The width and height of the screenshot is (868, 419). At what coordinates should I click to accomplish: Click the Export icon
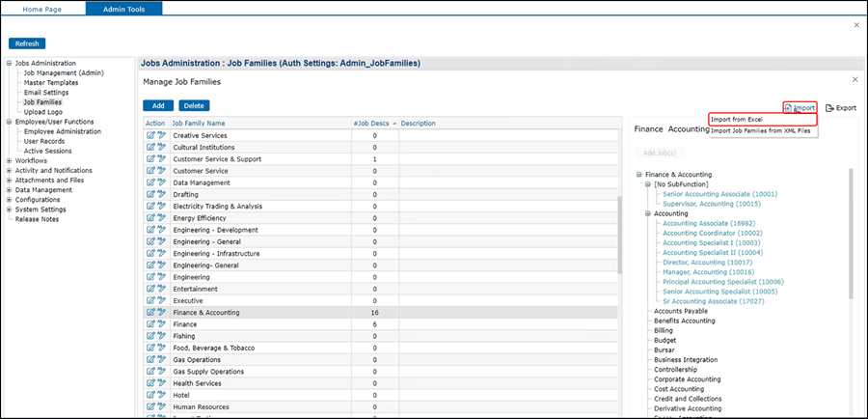(829, 108)
